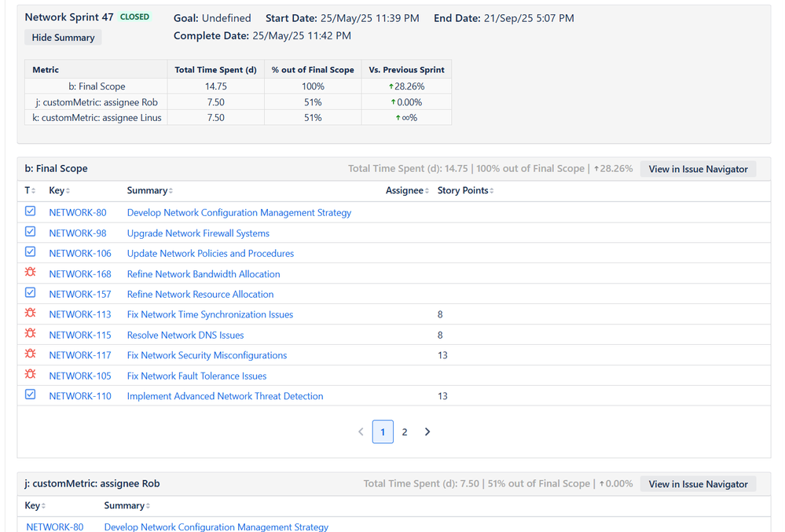Click the task type icon for NETWORK-157
Image resolution: width=785 pixels, height=532 pixels.
coord(30,292)
